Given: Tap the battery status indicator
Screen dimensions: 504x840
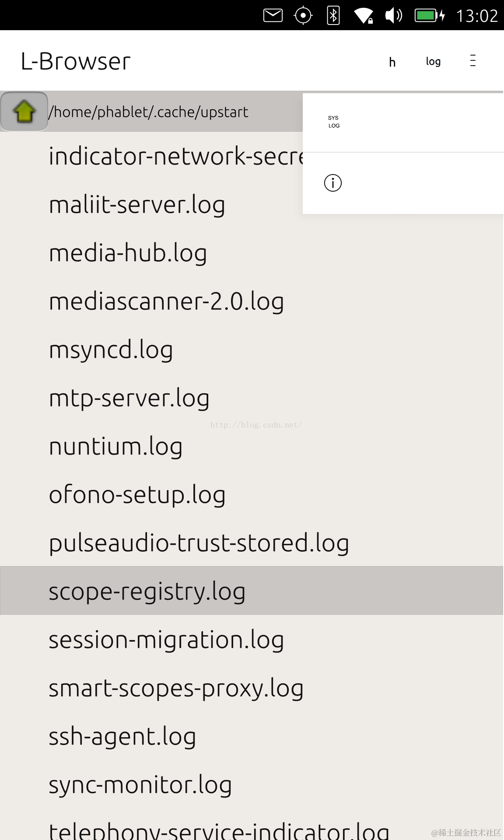Looking at the screenshot, I should 430,16.
